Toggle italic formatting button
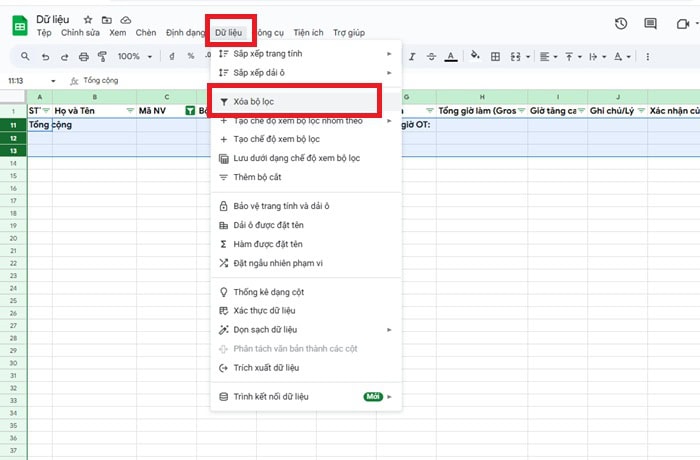The width and height of the screenshot is (700, 460). pos(412,57)
